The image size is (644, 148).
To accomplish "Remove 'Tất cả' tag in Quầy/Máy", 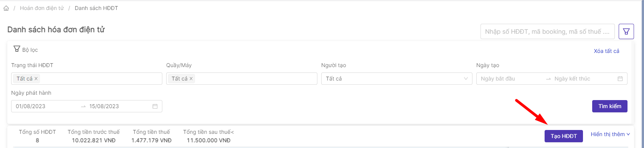I will click(x=191, y=79).
